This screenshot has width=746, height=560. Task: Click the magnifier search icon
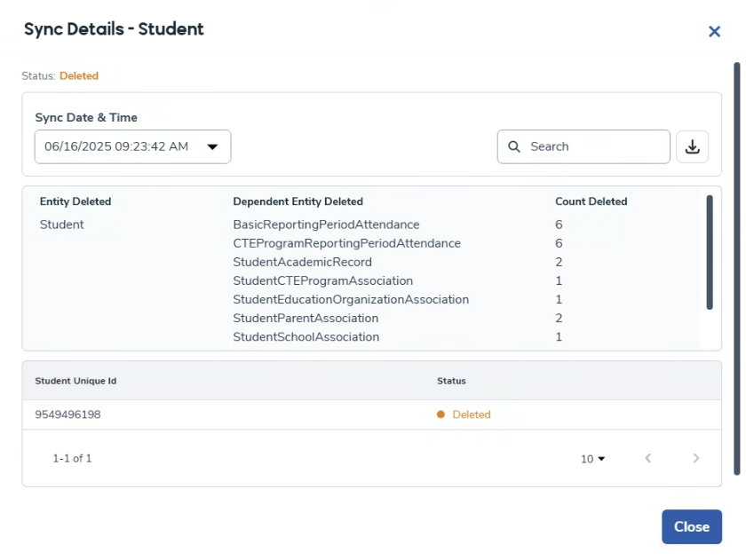(514, 147)
